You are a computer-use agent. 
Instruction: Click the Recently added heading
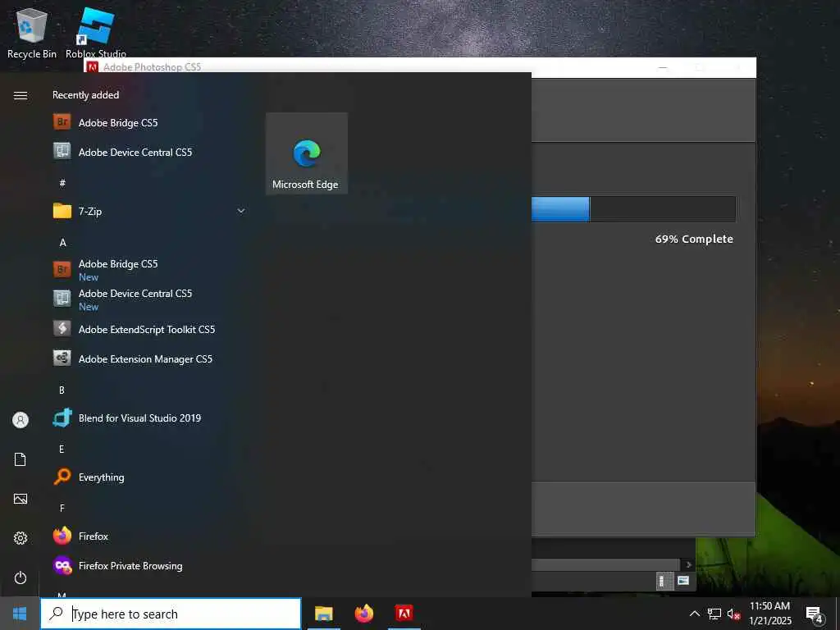click(85, 95)
